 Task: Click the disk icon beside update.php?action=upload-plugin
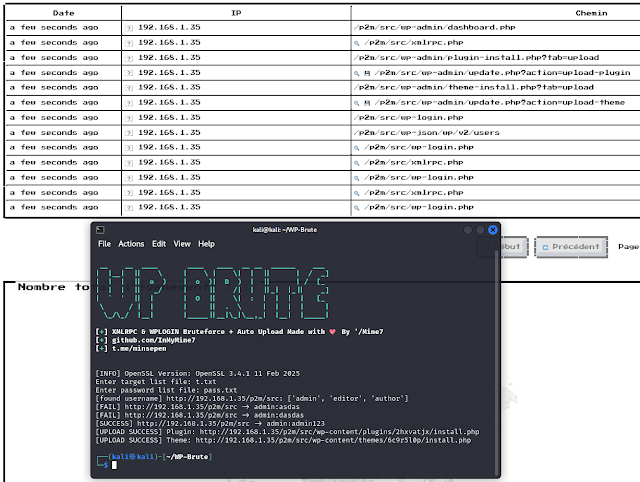pos(367,73)
